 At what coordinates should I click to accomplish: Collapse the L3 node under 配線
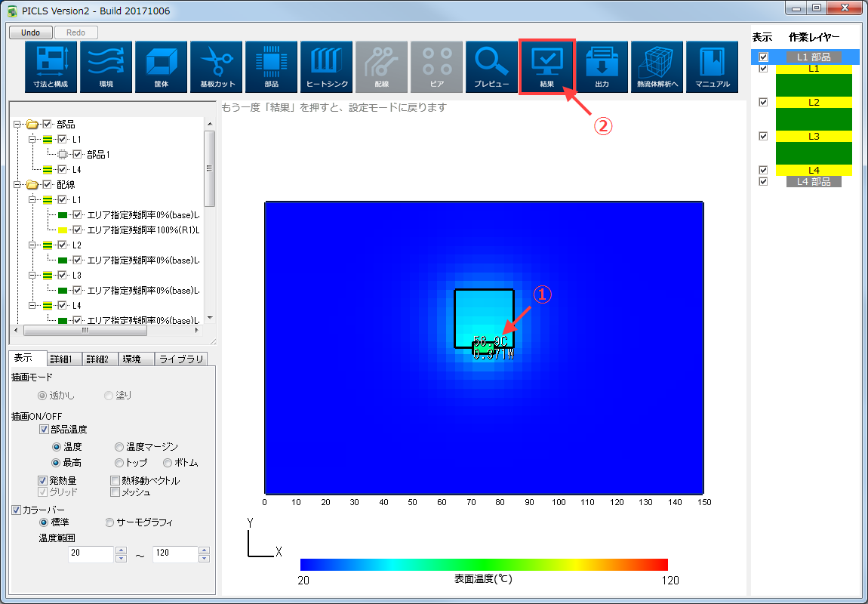tap(32, 275)
